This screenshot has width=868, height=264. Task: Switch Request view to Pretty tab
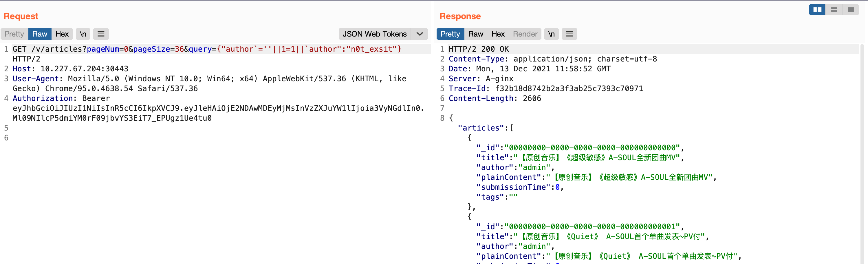tap(14, 34)
